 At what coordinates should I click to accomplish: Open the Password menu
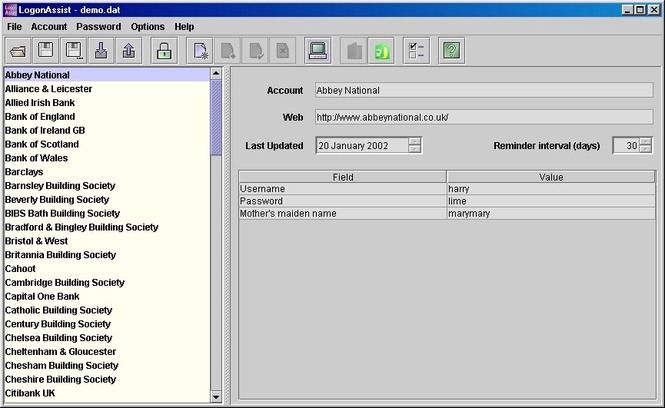pyautogui.click(x=98, y=27)
